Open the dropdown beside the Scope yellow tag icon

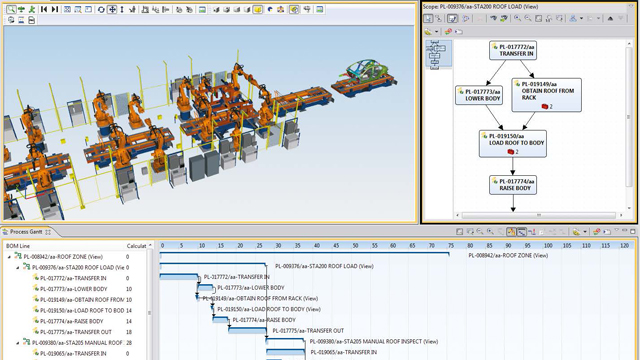pos(437,31)
